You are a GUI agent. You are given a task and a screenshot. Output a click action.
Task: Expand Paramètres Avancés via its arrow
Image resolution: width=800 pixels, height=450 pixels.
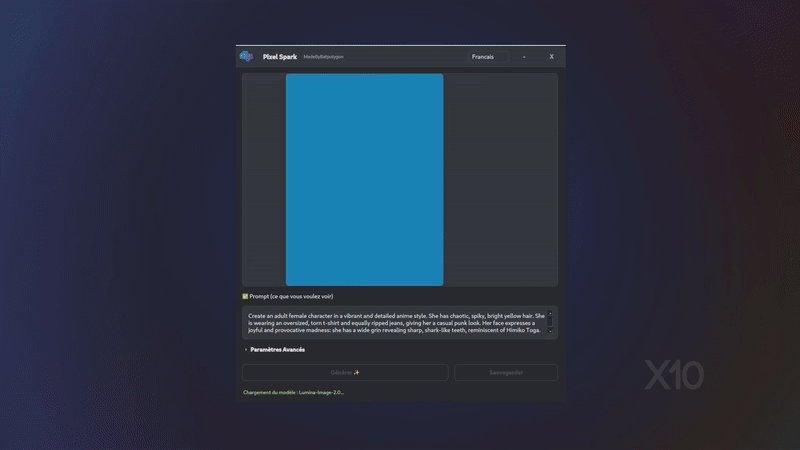pos(246,350)
